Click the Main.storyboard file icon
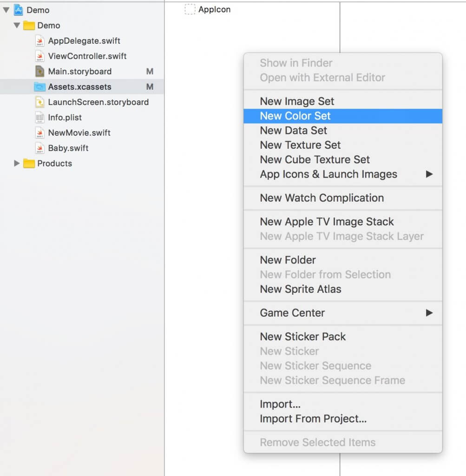This screenshot has height=476, width=466. pos(40,71)
